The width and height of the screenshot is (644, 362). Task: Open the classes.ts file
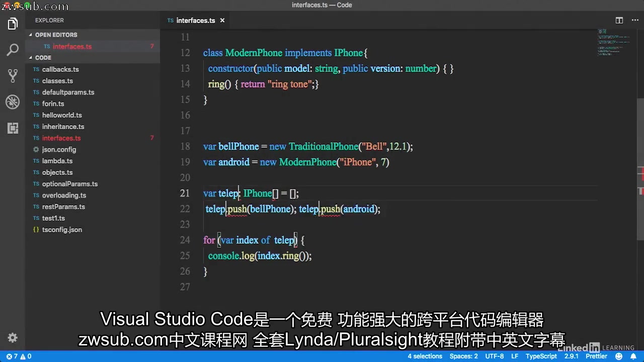(x=57, y=80)
